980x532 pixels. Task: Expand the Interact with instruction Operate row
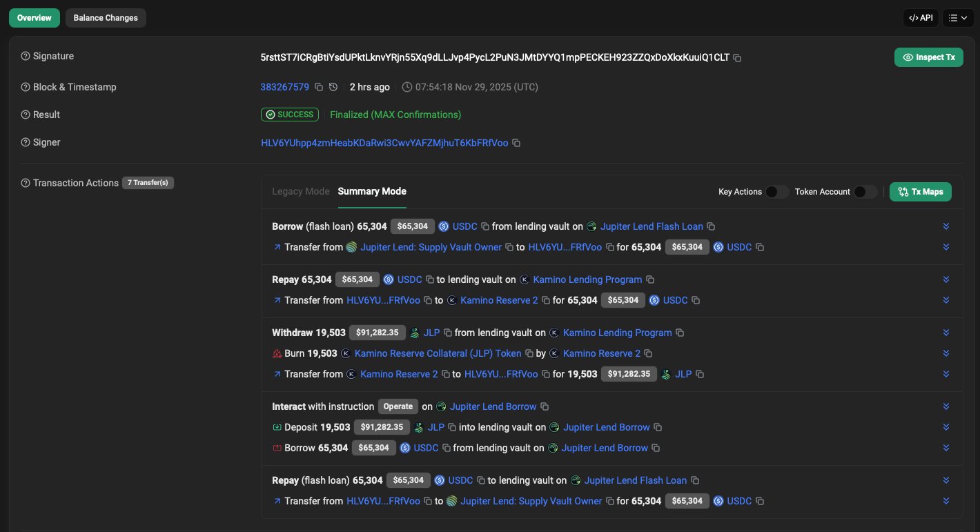pyautogui.click(x=946, y=406)
